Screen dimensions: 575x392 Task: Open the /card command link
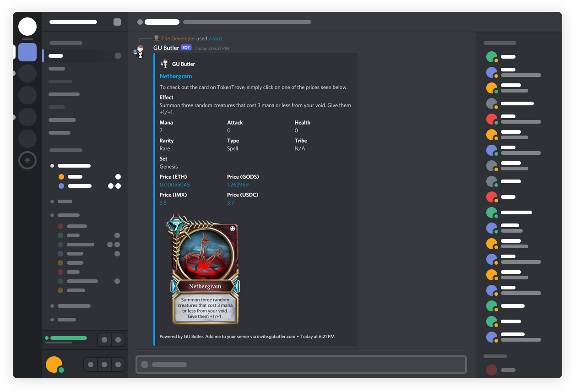click(x=215, y=38)
